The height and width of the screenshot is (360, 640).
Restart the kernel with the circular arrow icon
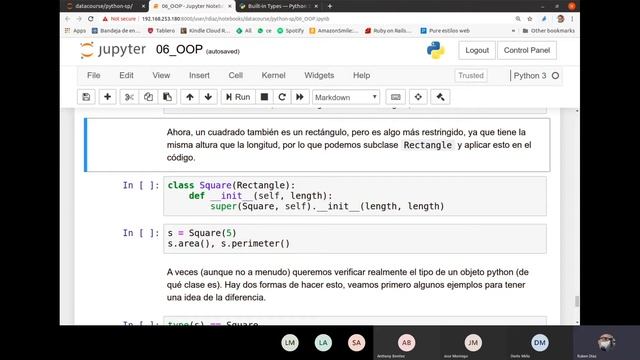pyautogui.click(x=282, y=97)
